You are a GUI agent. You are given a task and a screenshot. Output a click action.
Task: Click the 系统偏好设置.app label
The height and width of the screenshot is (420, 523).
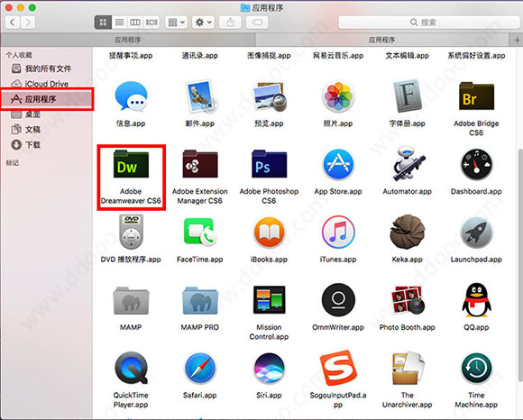(x=476, y=56)
